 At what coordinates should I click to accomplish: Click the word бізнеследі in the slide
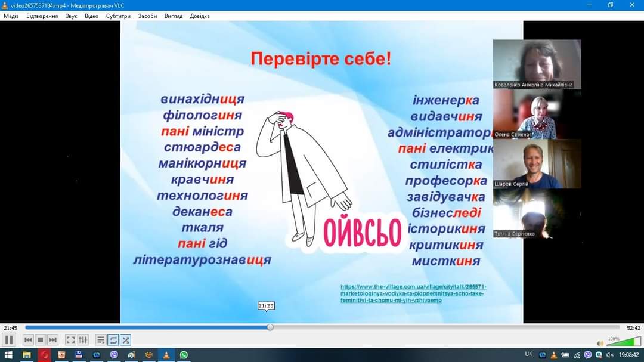tap(447, 213)
